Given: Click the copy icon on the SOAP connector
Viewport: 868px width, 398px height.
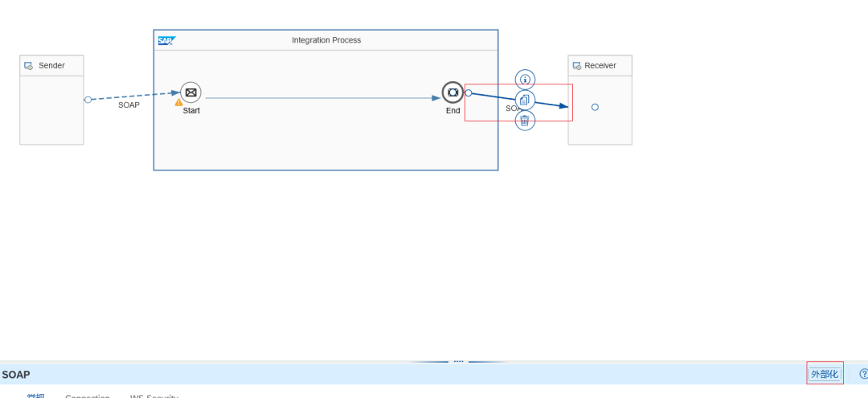Looking at the screenshot, I should (x=525, y=101).
